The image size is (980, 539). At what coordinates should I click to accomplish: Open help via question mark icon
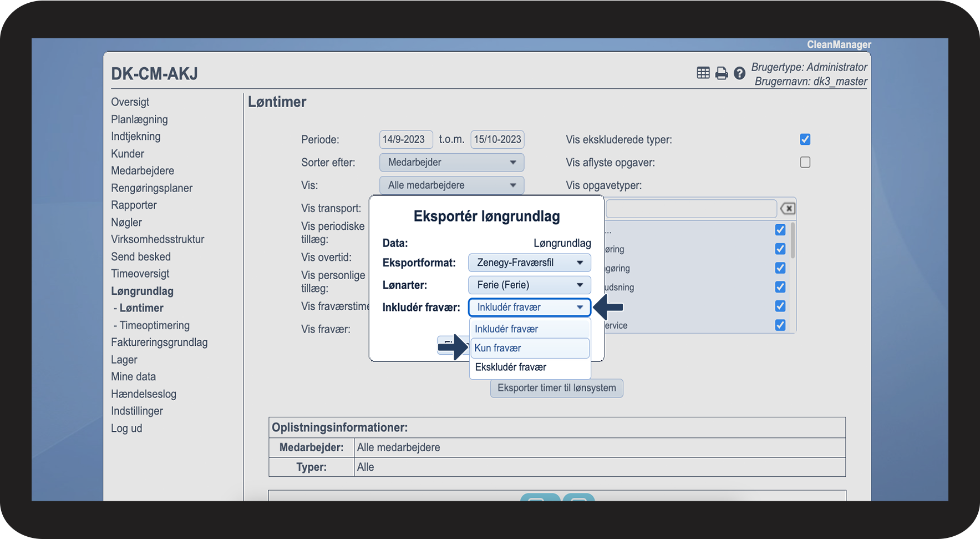click(739, 73)
